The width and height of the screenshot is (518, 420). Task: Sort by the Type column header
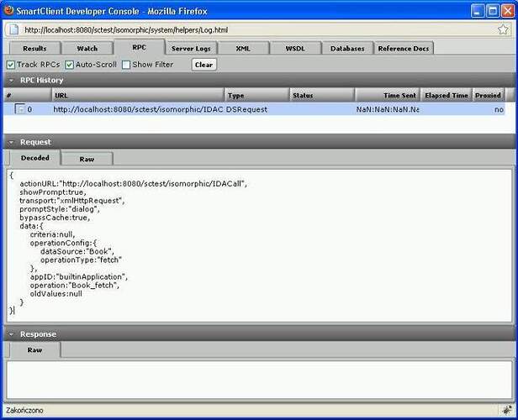click(x=257, y=96)
